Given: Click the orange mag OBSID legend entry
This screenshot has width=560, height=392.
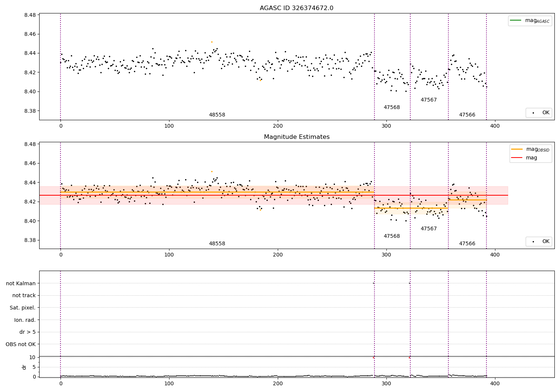Looking at the screenshot, I should (530, 149).
